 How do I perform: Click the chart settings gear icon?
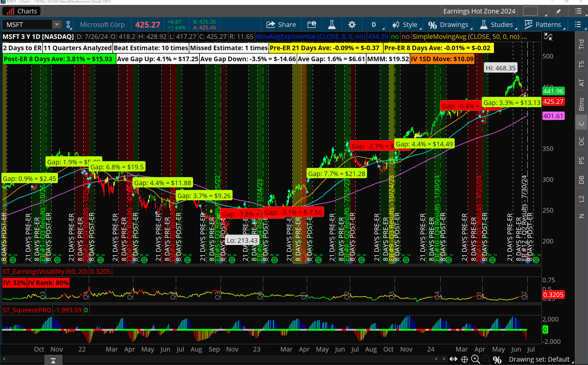coord(352,24)
